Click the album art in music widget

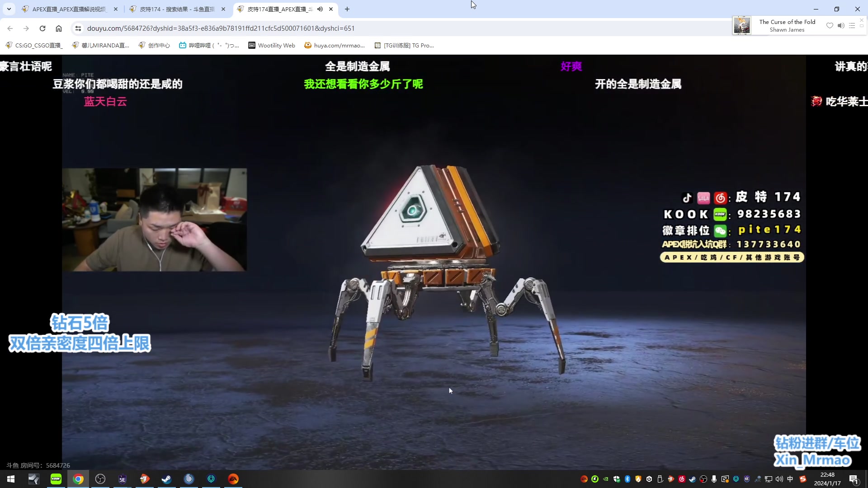coord(742,25)
